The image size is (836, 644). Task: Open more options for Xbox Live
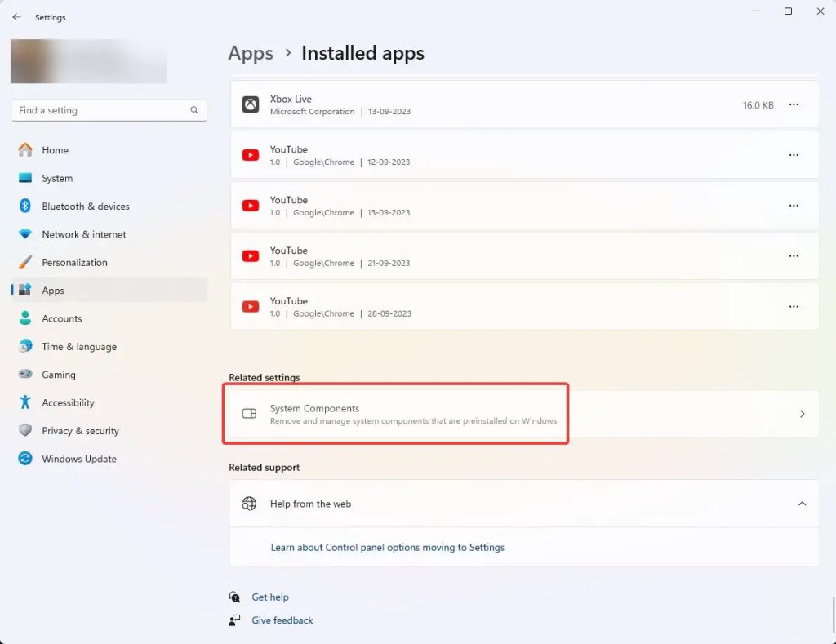[x=794, y=105]
